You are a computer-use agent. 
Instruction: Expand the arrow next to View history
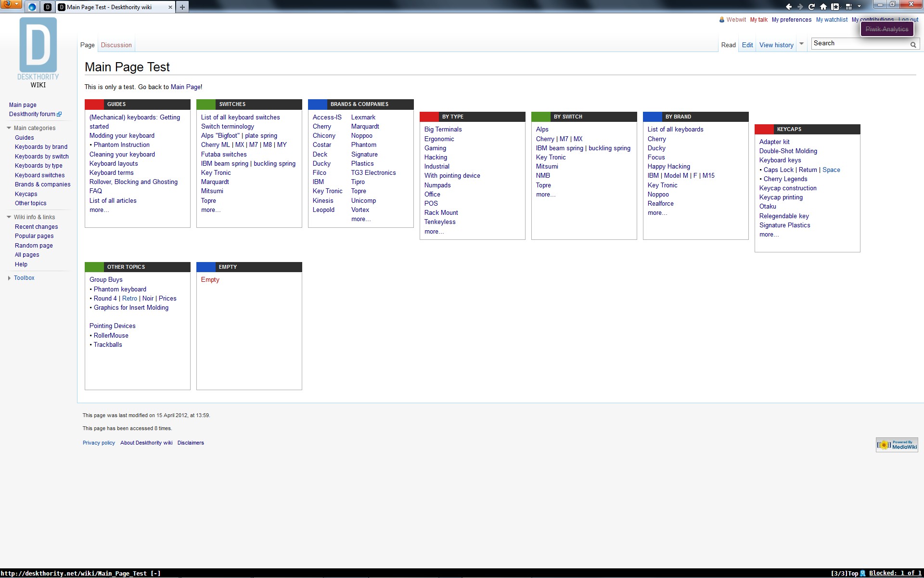pyautogui.click(x=802, y=44)
